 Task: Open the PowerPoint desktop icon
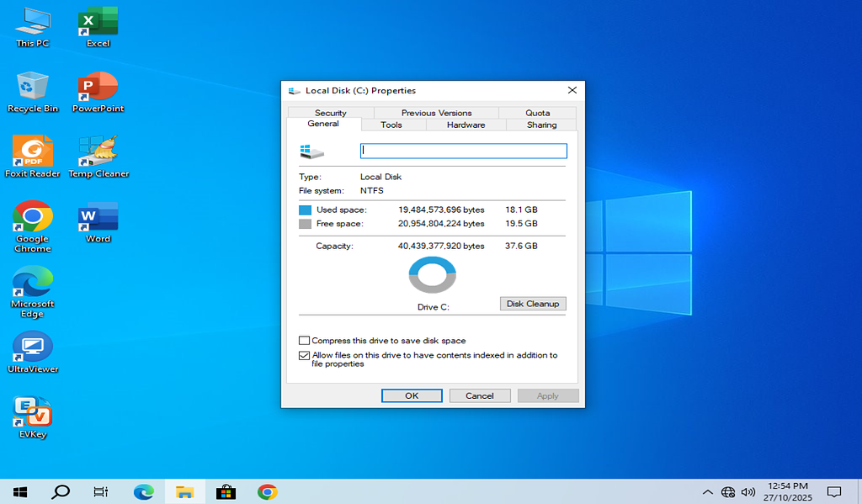[x=98, y=88]
